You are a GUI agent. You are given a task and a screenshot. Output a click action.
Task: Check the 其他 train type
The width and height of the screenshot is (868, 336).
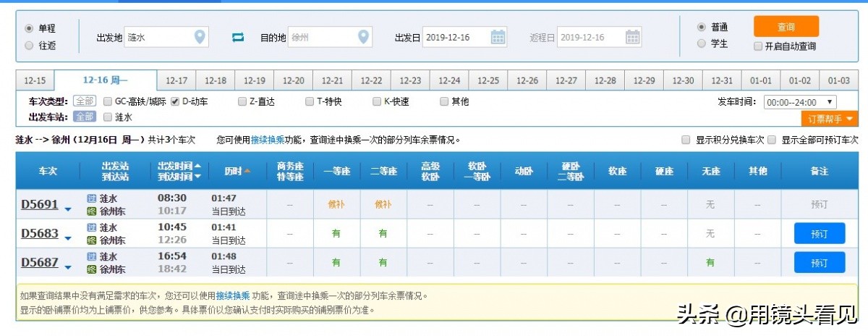tap(444, 101)
